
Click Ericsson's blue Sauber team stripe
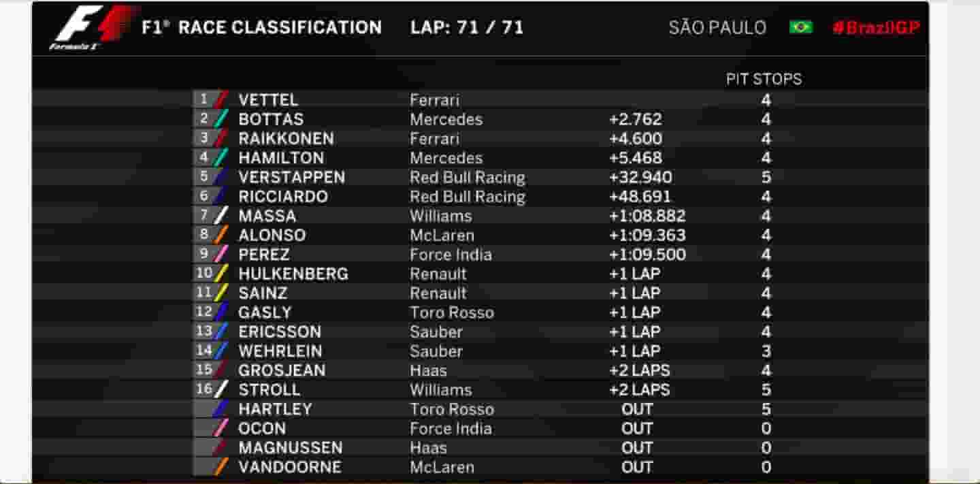221,332
